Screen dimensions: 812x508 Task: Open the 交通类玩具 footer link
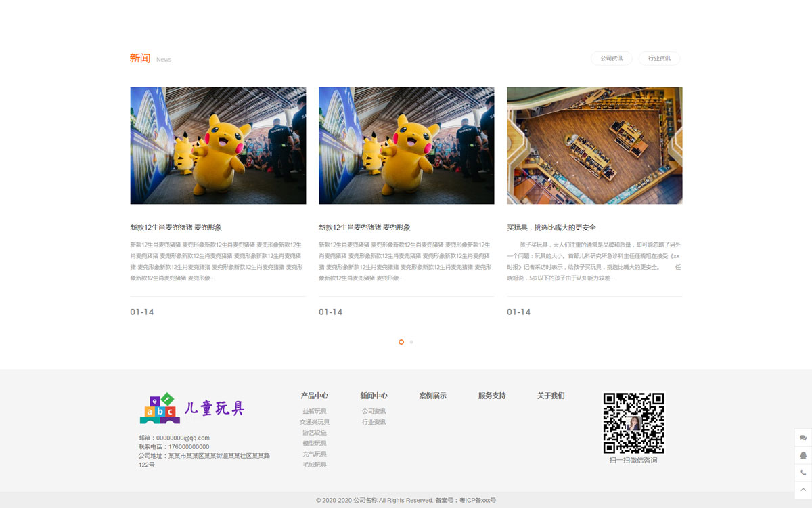click(x=315, y=422)
